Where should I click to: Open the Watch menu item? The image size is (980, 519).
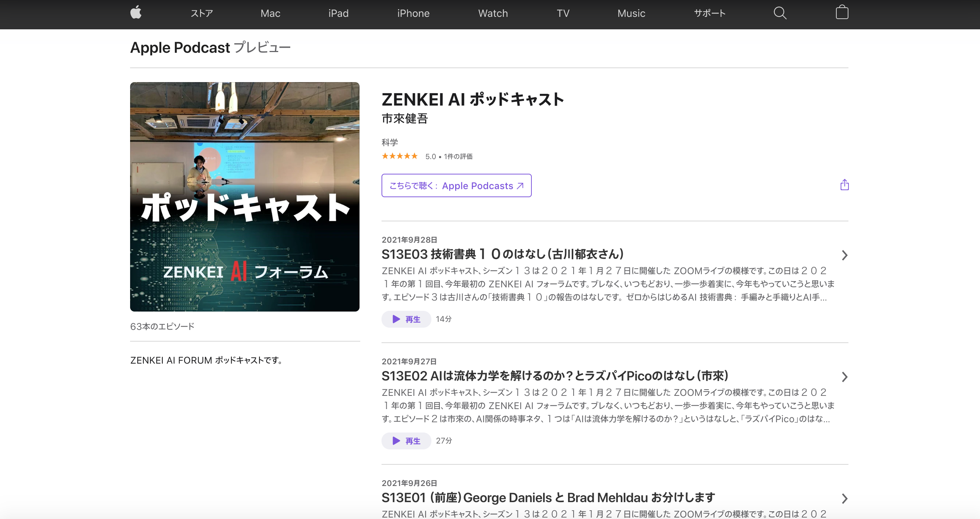point(493,13)
